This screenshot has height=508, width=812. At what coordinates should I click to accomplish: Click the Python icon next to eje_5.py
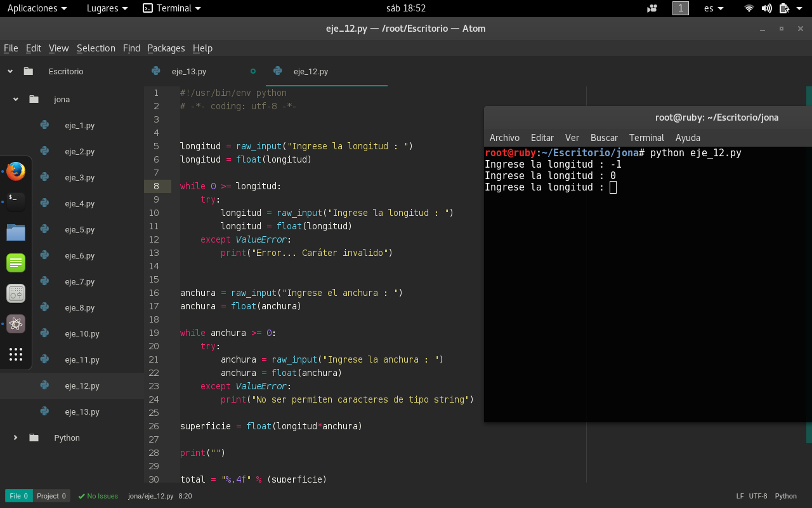pos(44,229)
